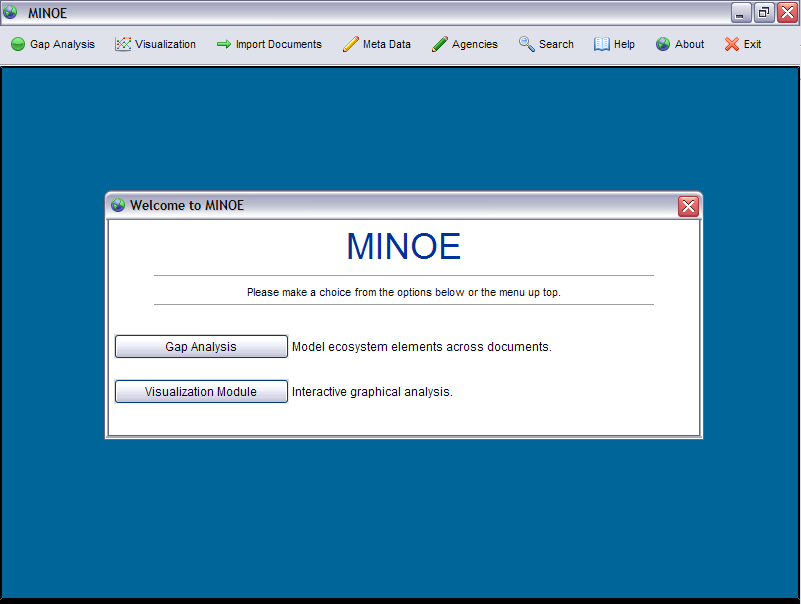Click the Search magnifying glass icon
The width and height of the screenshot is (801, 604).
point(527,44)
